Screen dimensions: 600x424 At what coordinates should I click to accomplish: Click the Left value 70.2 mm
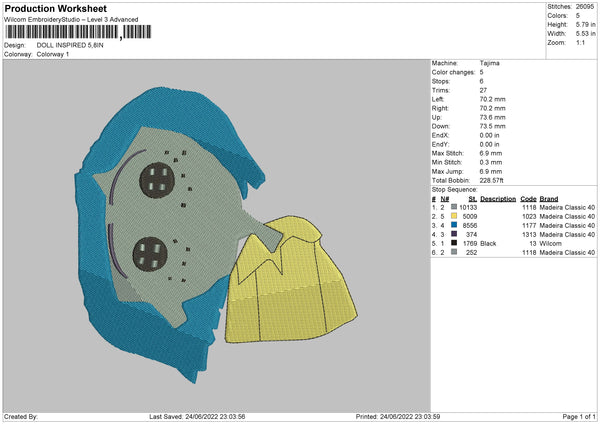492,99
